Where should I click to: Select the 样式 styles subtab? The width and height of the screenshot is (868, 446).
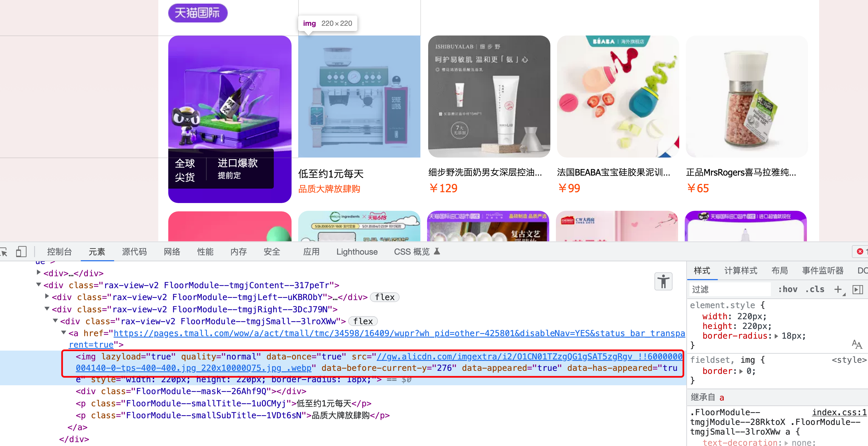702,271
